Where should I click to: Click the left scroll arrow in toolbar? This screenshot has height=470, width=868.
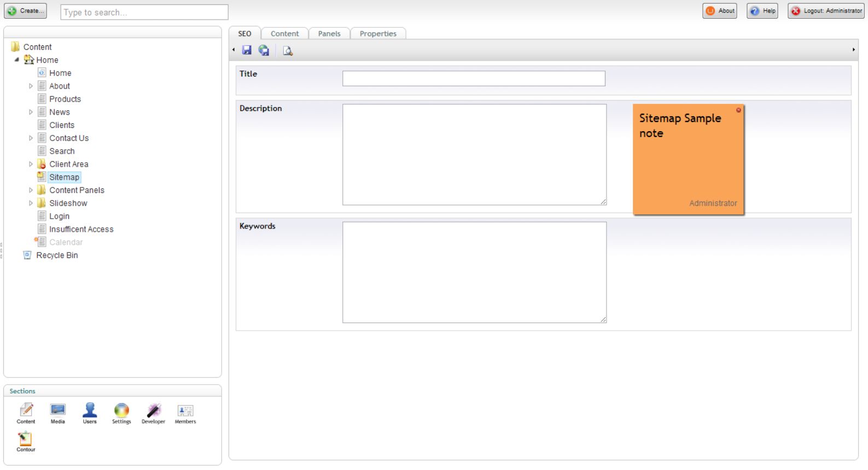click(234, 50)
